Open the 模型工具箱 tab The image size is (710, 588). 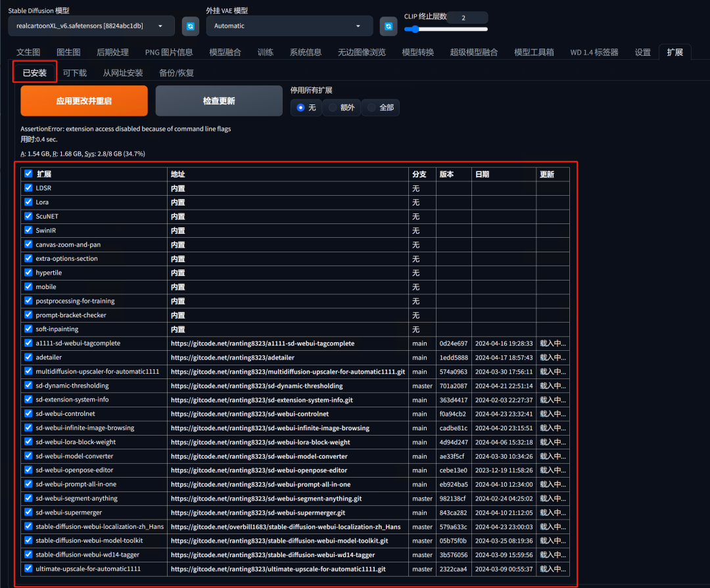[534, 52]
